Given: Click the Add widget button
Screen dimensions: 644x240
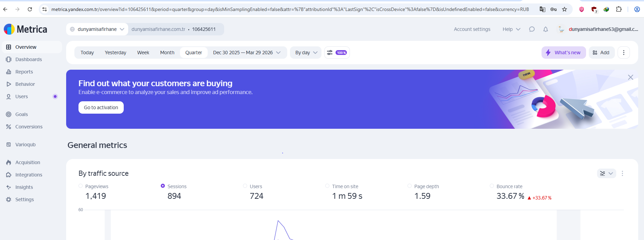Looking at the screenshot, I should click(601, 53).
